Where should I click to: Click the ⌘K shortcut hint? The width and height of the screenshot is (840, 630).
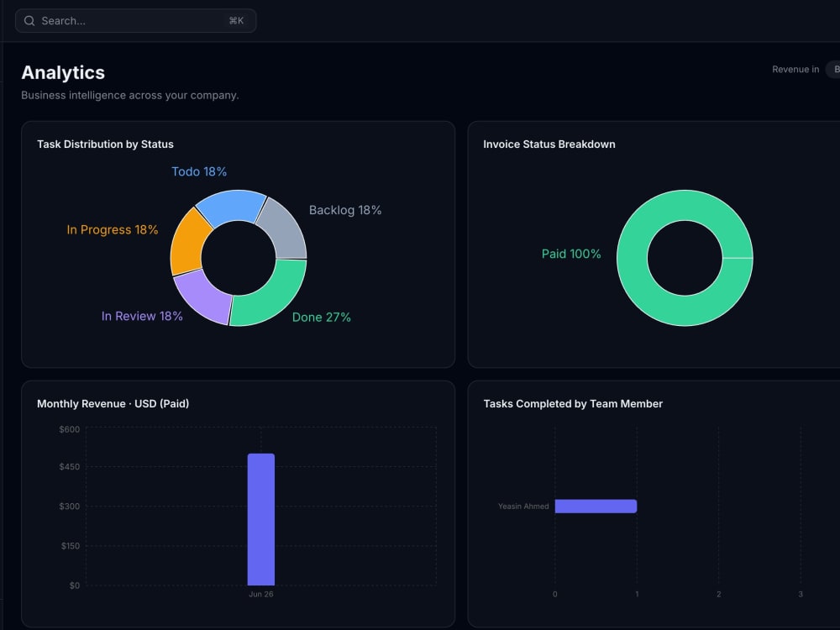pyautogui.click(x=236, y=21)
